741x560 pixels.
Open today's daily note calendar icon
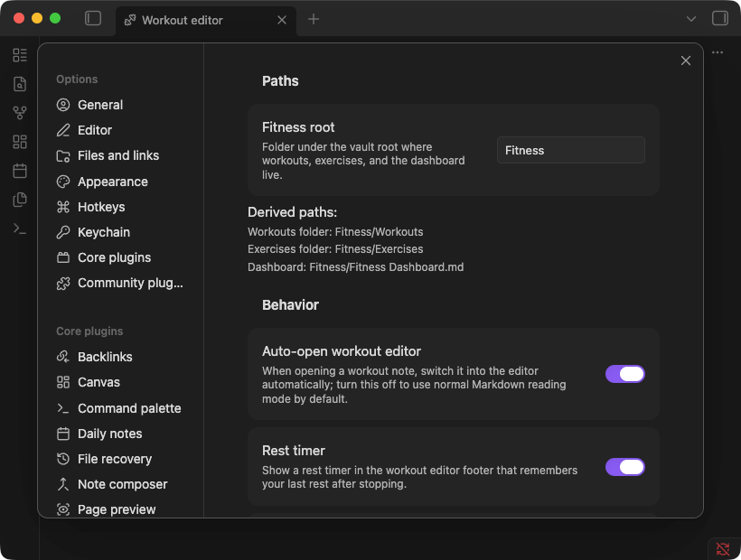coord(20,171)
